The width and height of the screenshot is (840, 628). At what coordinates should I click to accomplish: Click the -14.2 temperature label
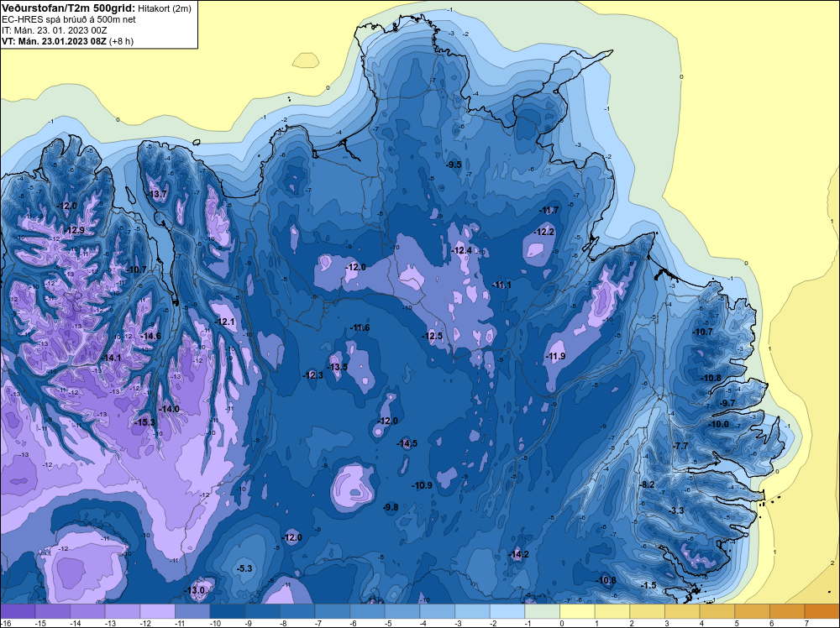519,555
